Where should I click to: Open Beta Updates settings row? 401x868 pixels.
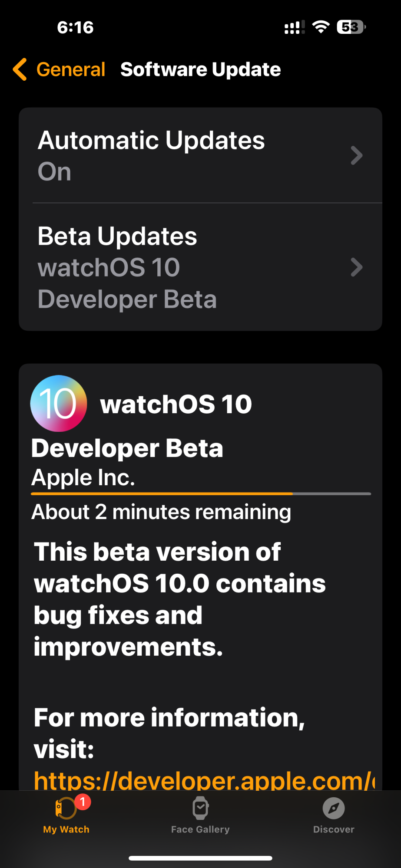point(200,267)
